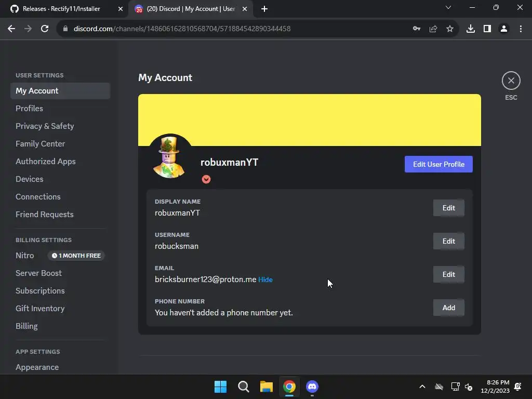
Task: Hide the email address
Action: 265,280
